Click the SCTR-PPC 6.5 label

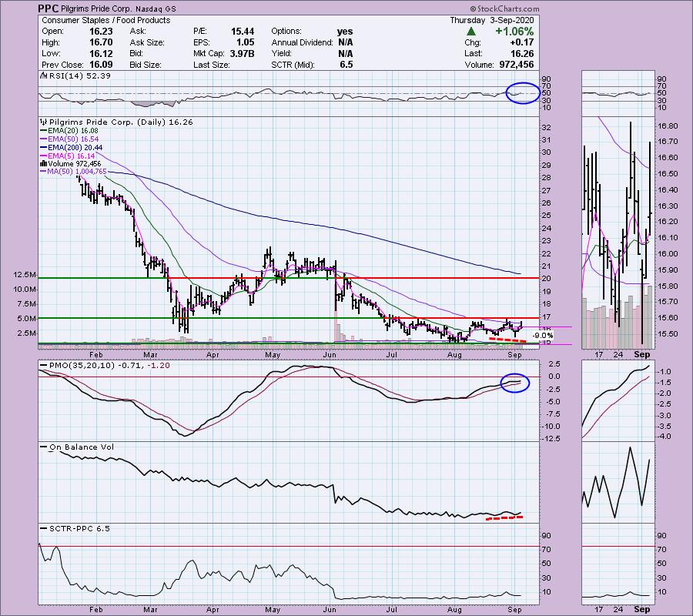[79, 528]
